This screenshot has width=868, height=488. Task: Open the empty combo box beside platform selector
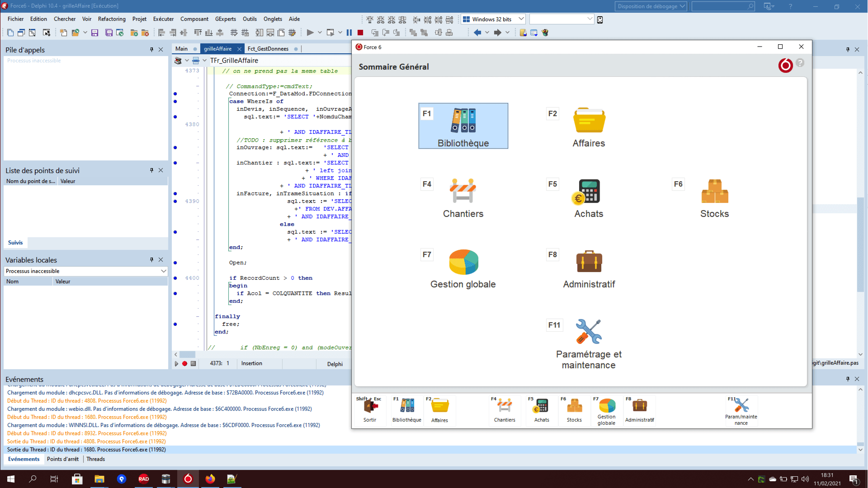[x=561, y=19]
